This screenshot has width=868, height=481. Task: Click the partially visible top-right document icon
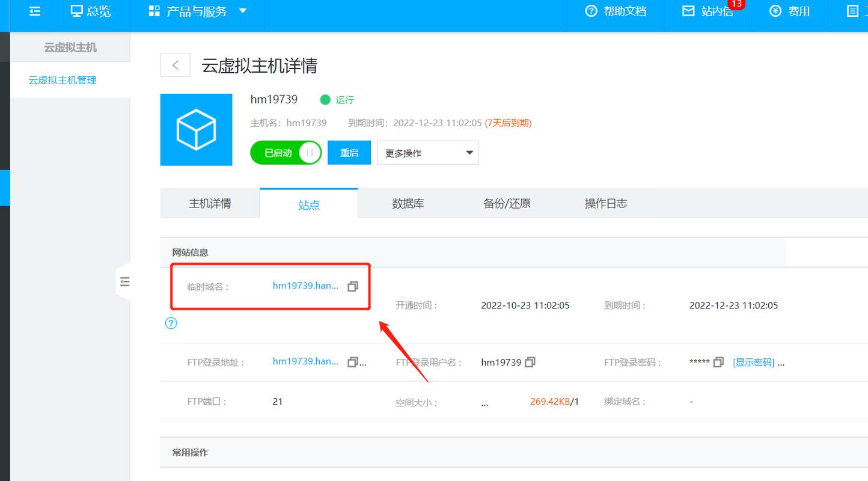click(x=852, y=11)
